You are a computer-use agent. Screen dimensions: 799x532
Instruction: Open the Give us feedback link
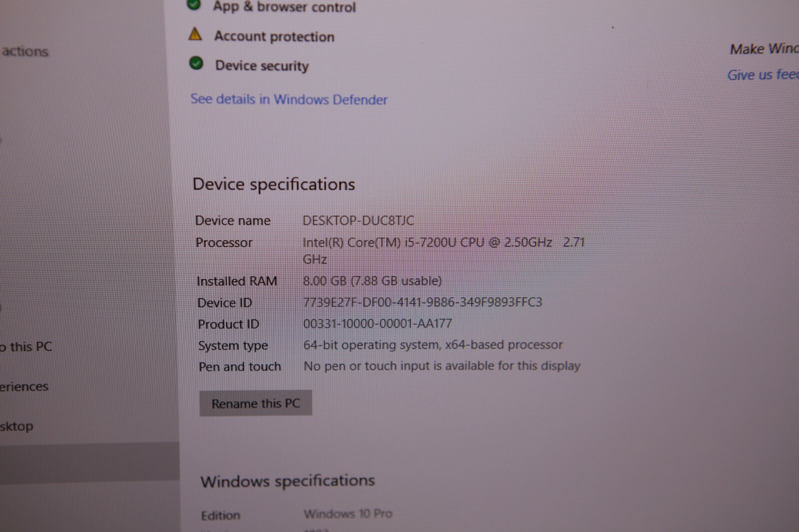(763, 75)
